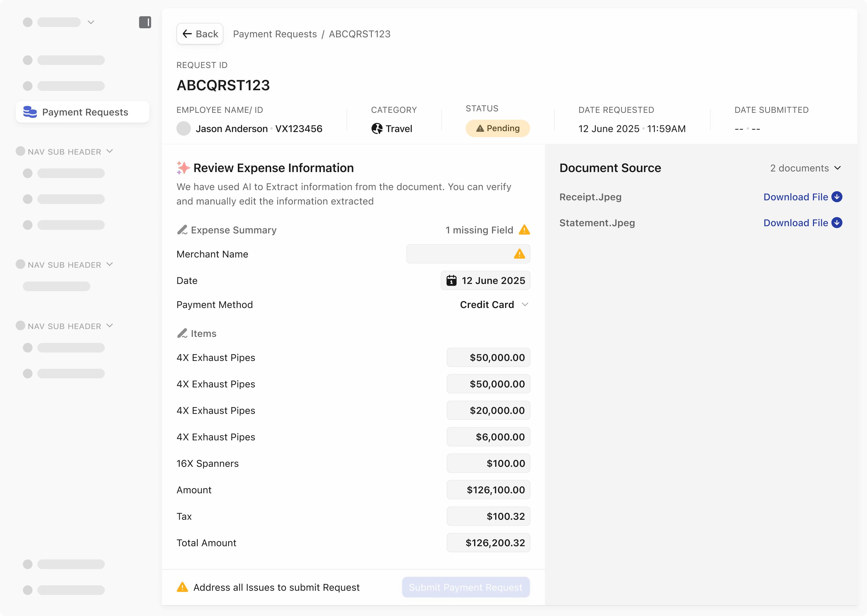867x616 pixels.
Task: Click the calendar icon in Date field
Action: [451, 281]
